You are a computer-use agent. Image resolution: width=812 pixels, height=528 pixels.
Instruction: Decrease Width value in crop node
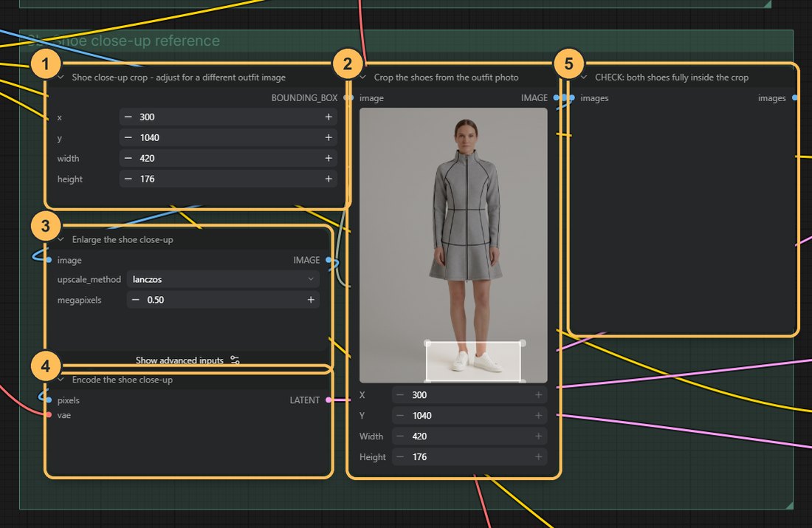(x=400, y=436)
